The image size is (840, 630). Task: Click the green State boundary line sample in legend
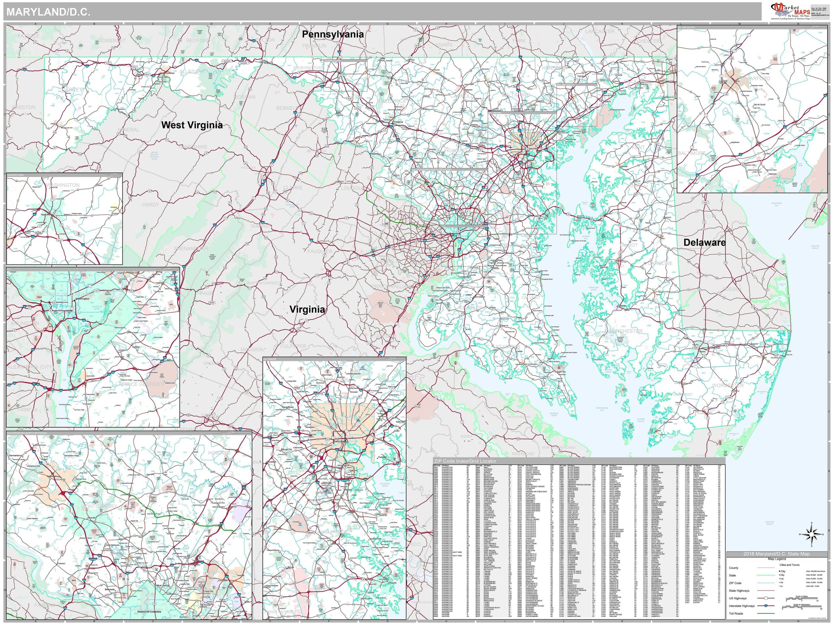click(x=766, y=576)
